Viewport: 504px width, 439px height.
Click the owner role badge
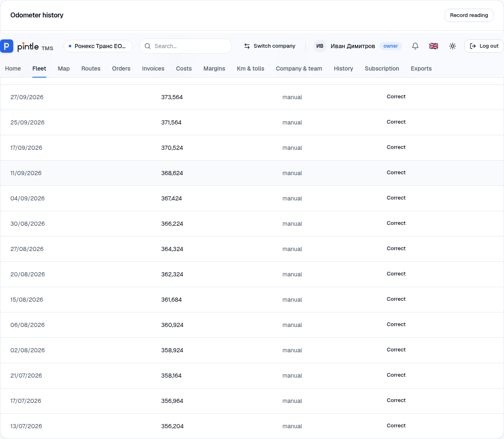(x=390, y=46)
